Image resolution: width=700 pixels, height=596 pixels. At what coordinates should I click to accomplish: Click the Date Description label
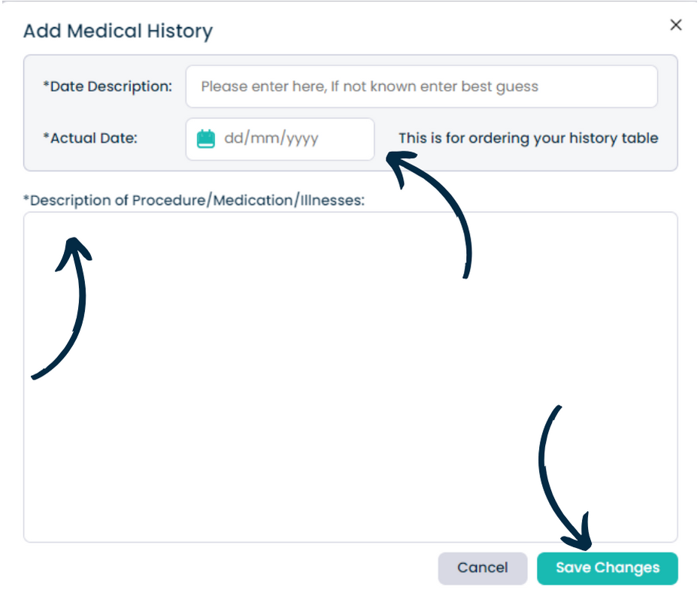click(108, 86)
